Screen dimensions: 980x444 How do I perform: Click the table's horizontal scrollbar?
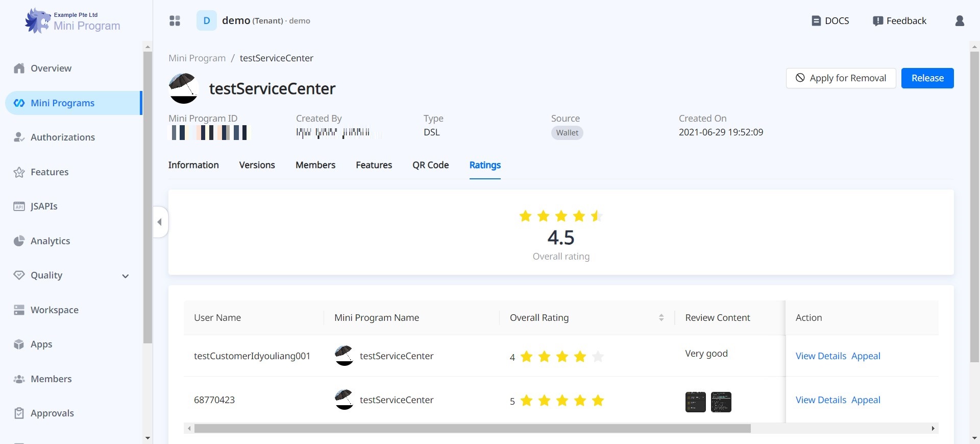pyautogui.click(x=472, y=429)
